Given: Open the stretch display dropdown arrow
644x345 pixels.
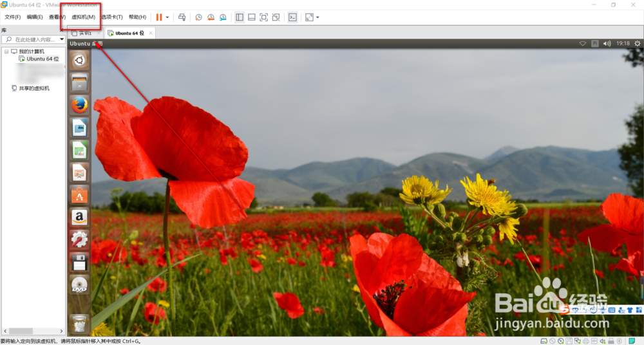Looking at the screenshot, I should (317, 17).
